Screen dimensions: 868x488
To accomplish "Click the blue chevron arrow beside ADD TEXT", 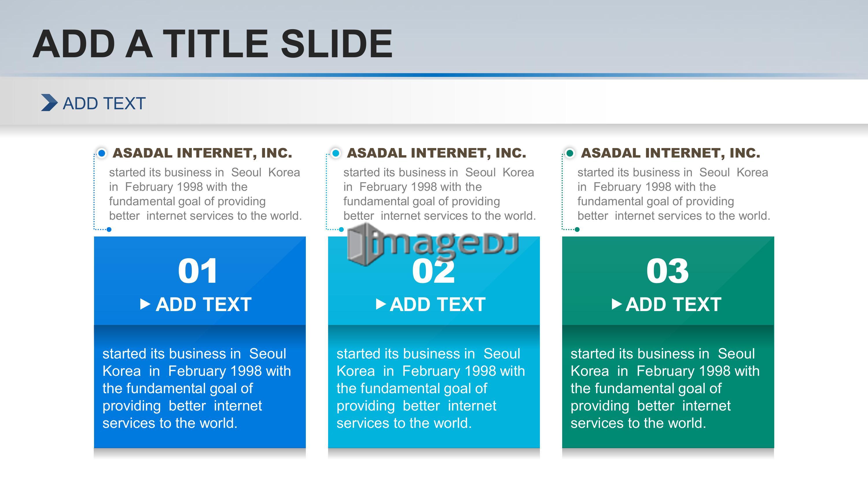I will coord(49,102).
